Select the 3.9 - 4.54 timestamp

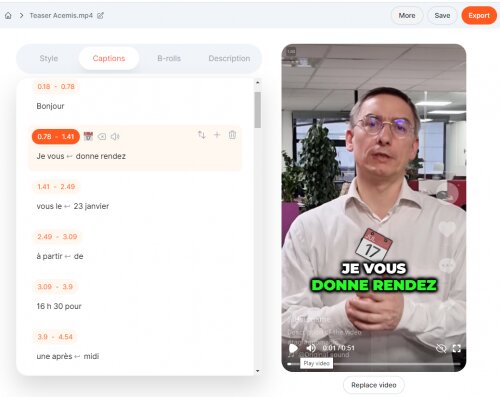pyautogui.click(x=55, y=337)
